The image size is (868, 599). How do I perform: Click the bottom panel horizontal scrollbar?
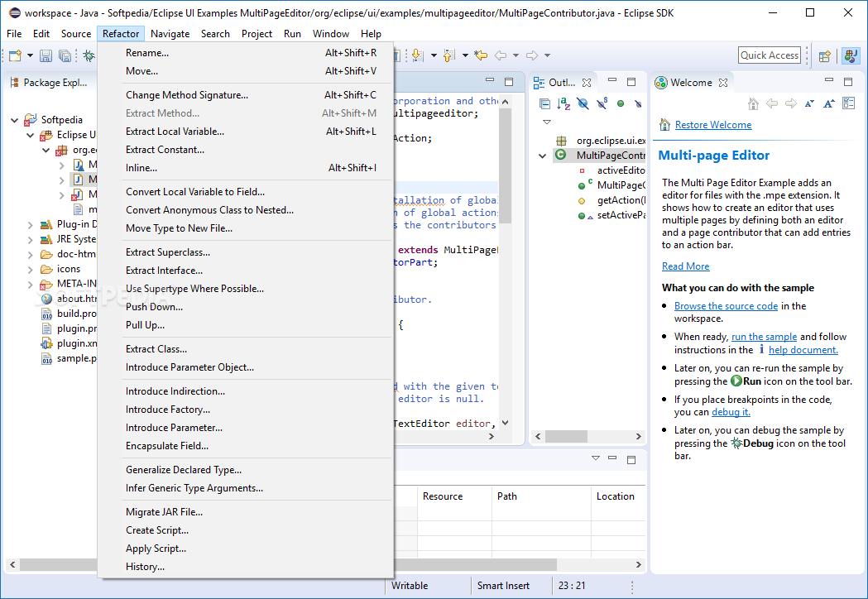pyautogui.click(x=477, y=565)
